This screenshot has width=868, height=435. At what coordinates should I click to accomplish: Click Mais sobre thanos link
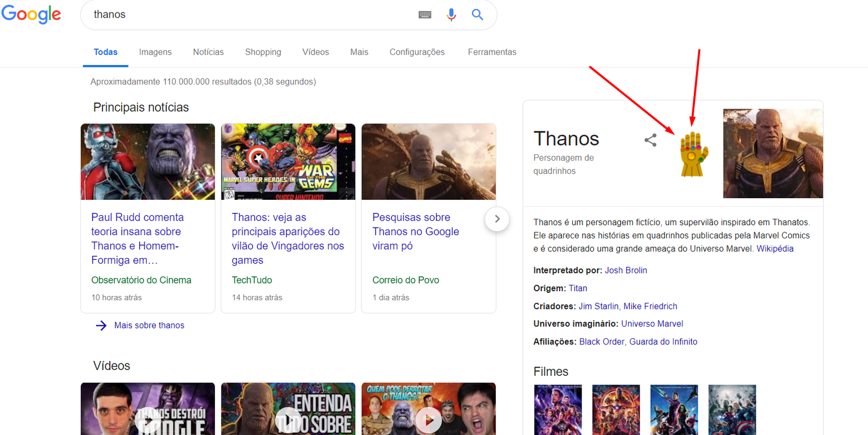[149, 325]
